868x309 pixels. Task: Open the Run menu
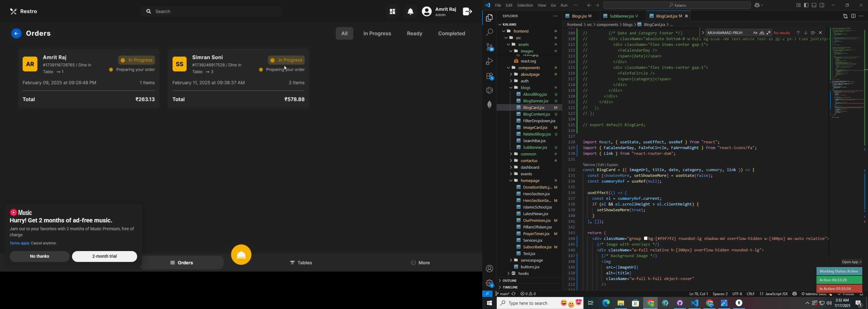pyautogui.click(x=564, y=5)
